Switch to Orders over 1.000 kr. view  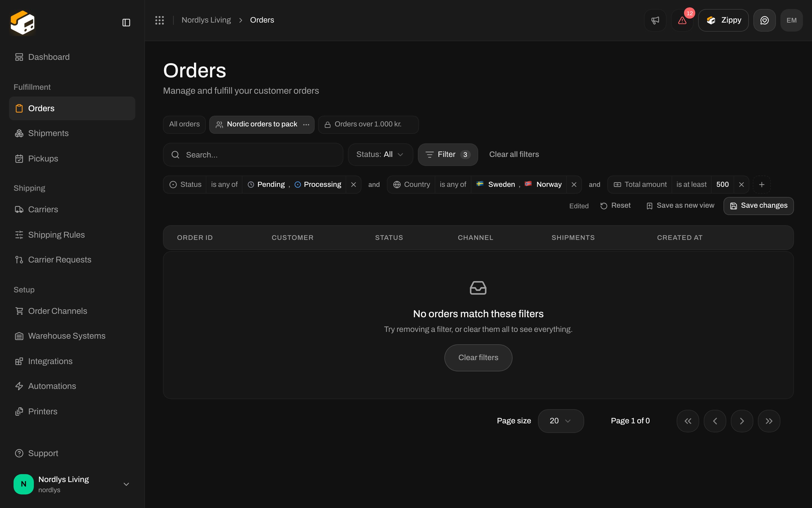[368, 124]
